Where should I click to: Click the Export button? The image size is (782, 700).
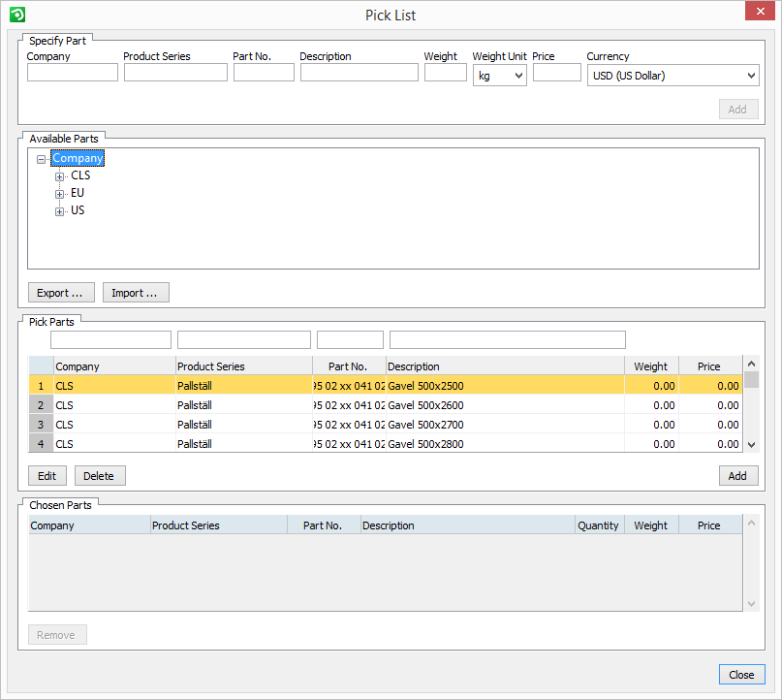(60, 293)
